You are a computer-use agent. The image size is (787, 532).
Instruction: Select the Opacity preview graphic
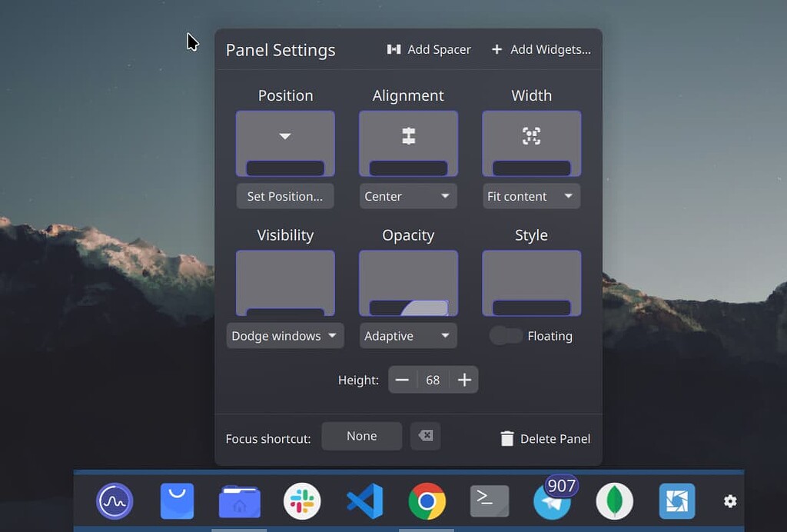tap(408, 283)
